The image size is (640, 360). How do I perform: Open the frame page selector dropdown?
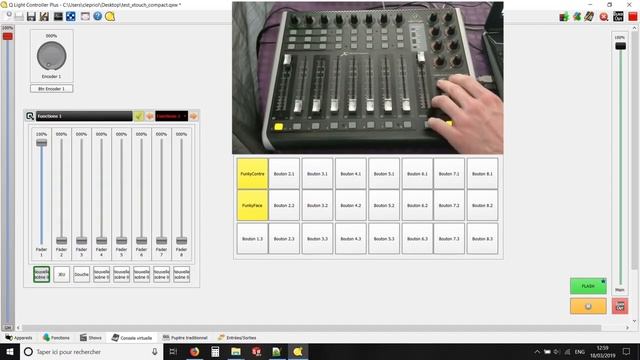pos(171,116)
